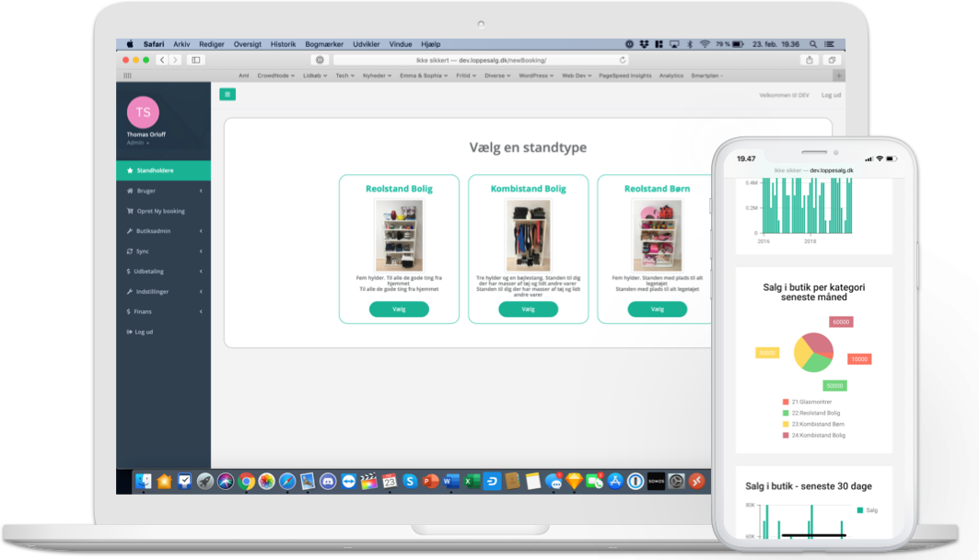Choose Vælg for Kombistand Bolig
The height and width of the screenshot is (560, 979).
tap(528, 309)
